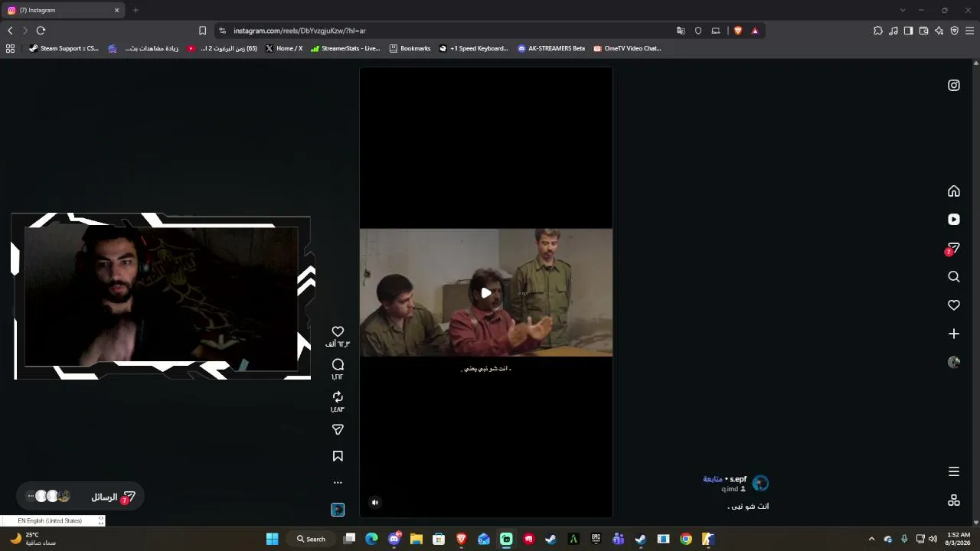Open the Home / X bookmark
The image size is (980, 551).
pos(284,48)
